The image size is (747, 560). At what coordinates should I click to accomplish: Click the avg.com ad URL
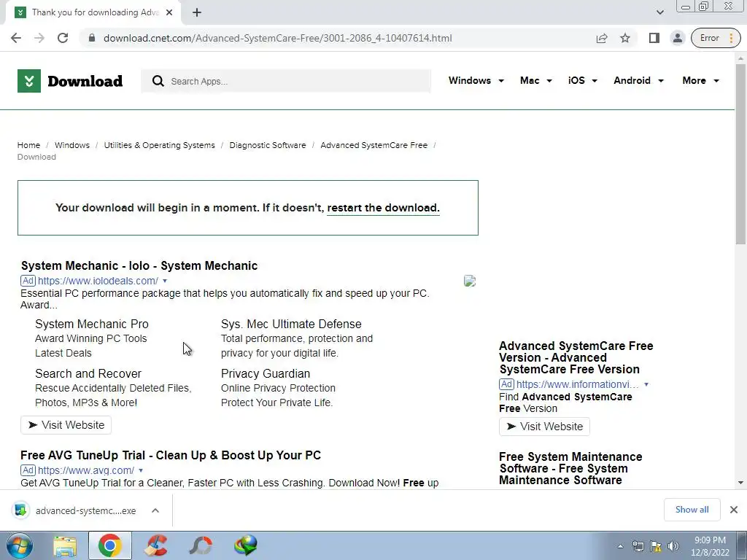[86, 470]
